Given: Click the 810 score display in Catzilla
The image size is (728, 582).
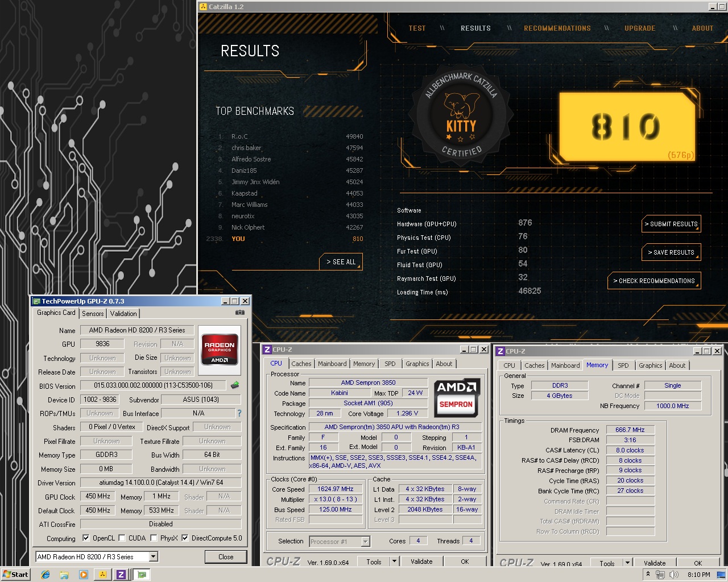Looking at the screenshot, I should [627, 126].
